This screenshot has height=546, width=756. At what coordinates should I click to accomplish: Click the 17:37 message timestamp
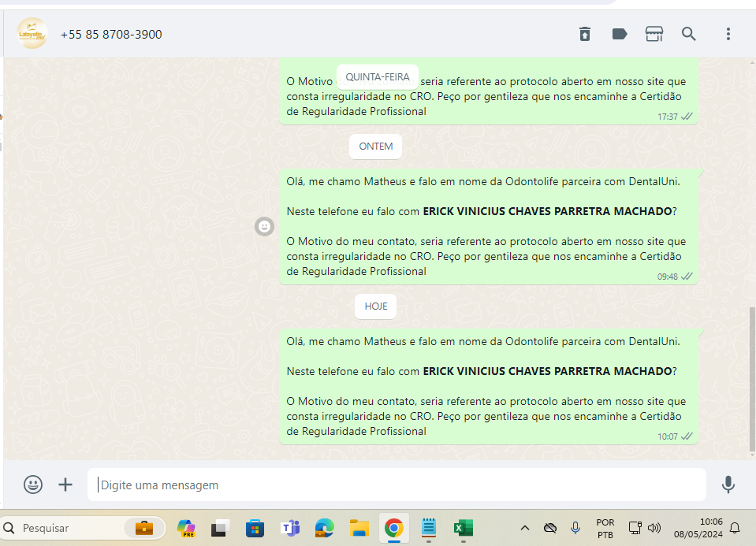667,117
